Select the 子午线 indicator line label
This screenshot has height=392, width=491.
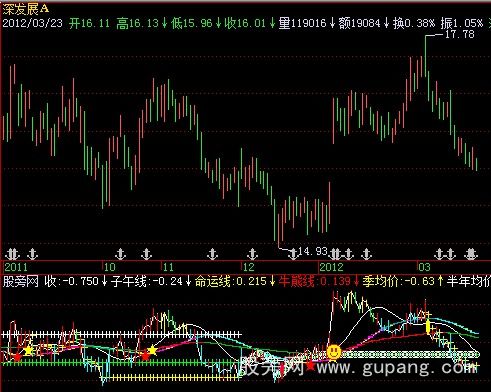pos(147,281)
